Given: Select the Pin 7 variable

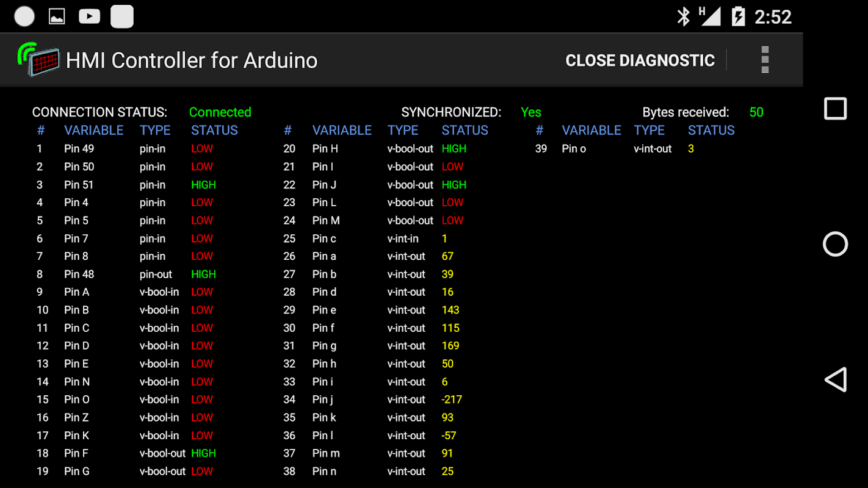Looking at the screenshot, I should [x=76, y=239].
